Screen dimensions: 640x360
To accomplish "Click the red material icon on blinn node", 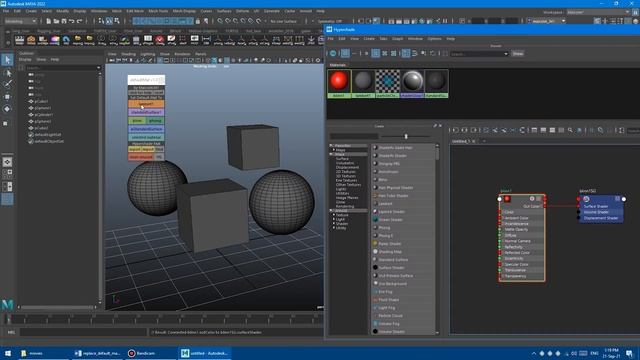I will click(507, 199).
